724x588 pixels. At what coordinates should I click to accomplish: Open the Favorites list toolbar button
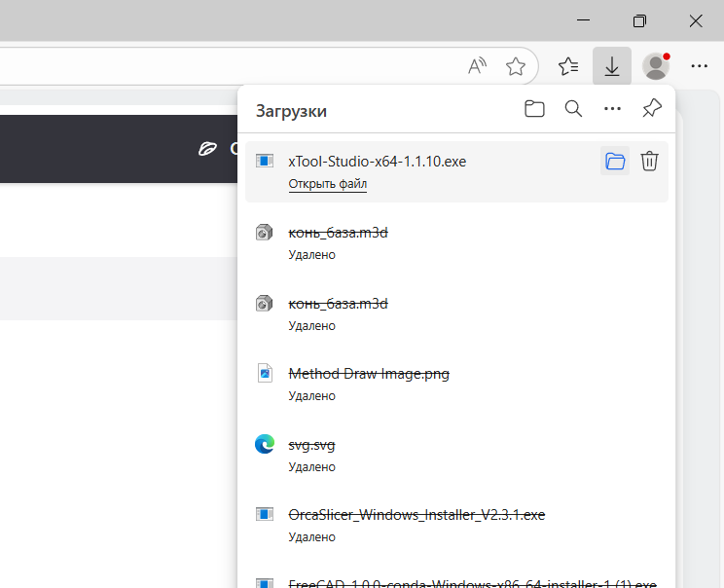tap(568, 66)
